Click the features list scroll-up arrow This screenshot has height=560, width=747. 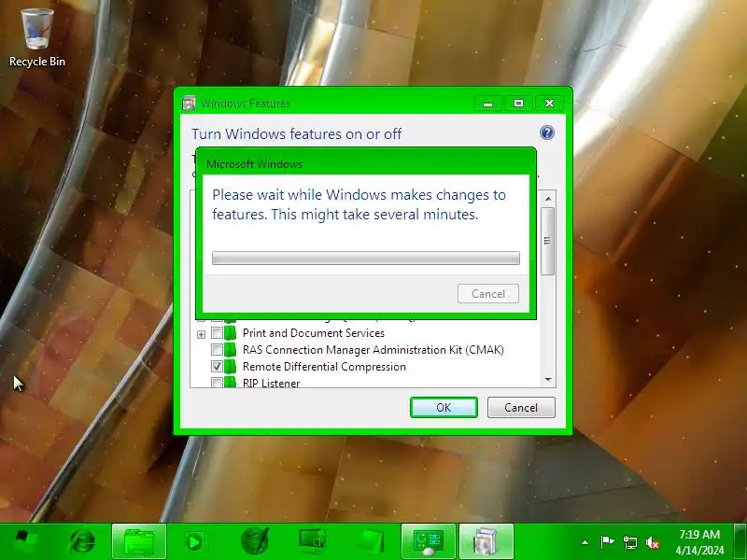tap(548, 198)
